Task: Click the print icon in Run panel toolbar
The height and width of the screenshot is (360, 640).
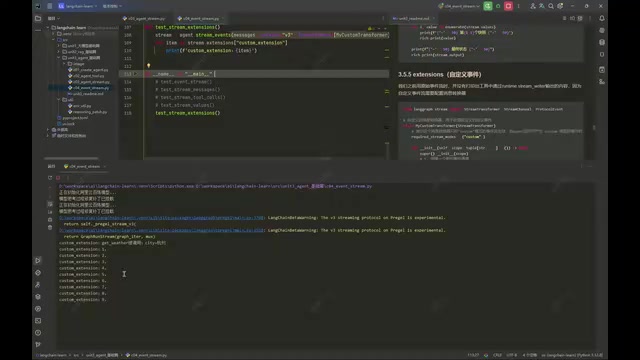Action: point(50,220)
